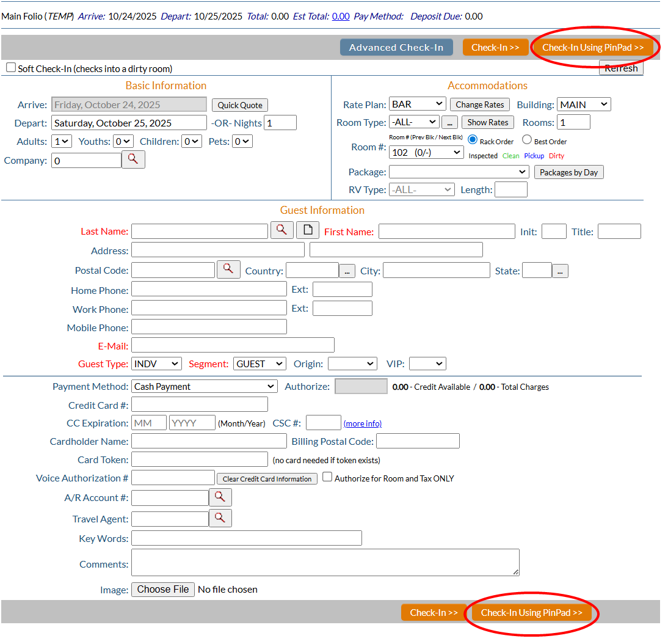Viewport: 668px width, 644px height.
Task: Check Authorize for Room and Tax ONLY
Action: click(x=327, y=477)
